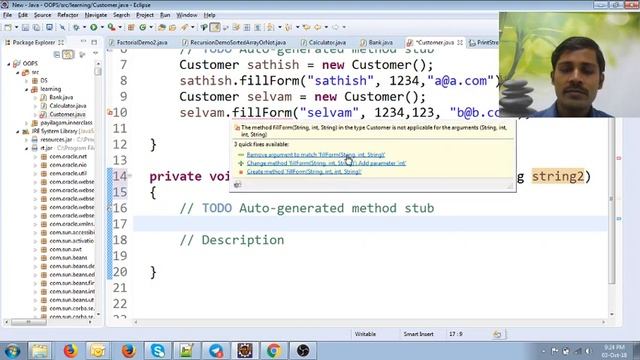
Task: Open the New dropdown arrow in toolbar
Action: pyautogui.click(x=16, y=27)
